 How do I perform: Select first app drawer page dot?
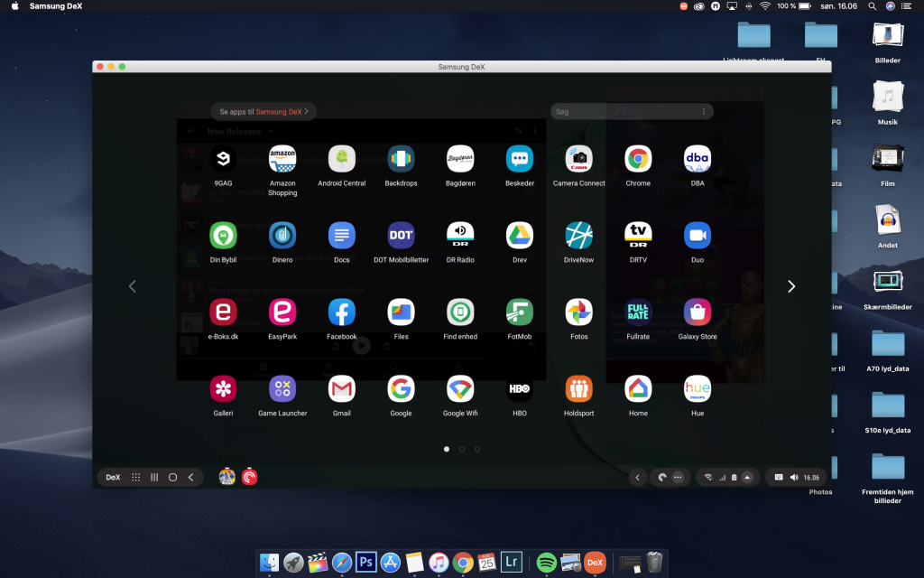pos(447,450)
